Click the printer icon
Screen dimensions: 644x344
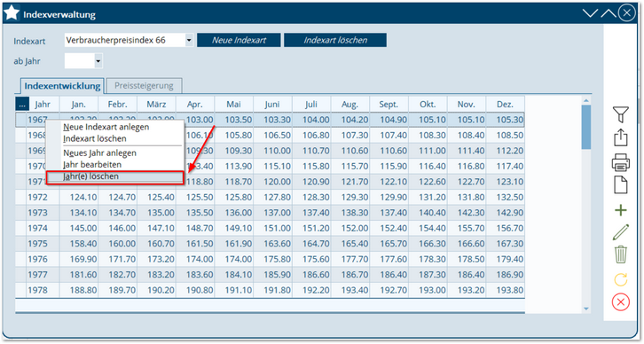click(x=621, y=162)
